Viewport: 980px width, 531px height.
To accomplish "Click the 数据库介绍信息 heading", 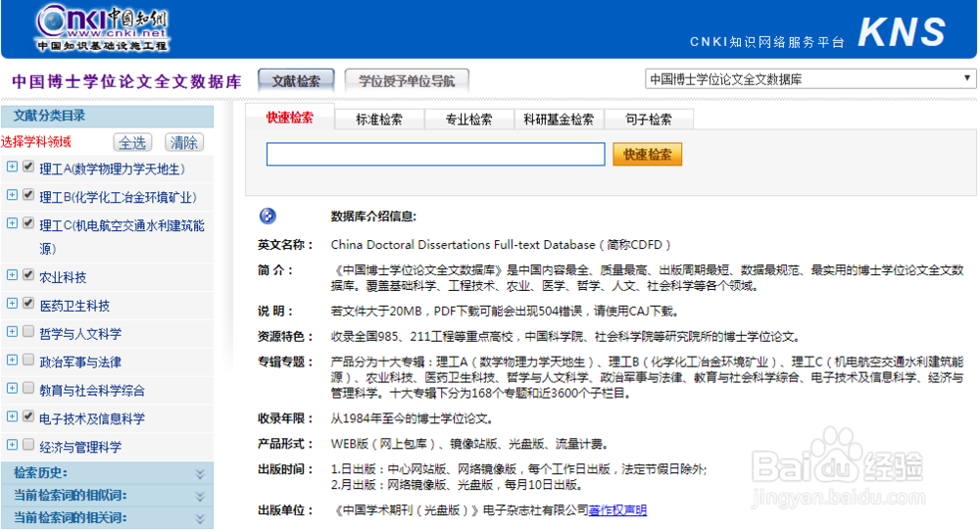I will click(373, 217).
